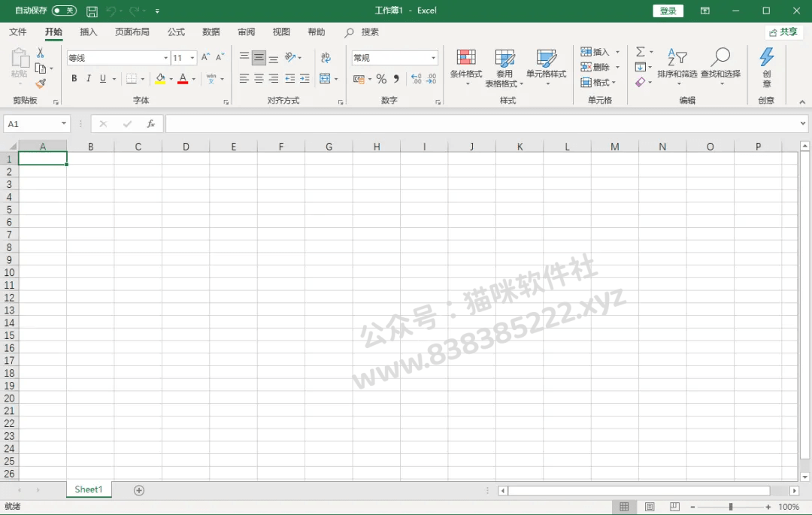Toggle bold formatting
The width and height of the screenshot is (812, 515).
pos(74,79)
